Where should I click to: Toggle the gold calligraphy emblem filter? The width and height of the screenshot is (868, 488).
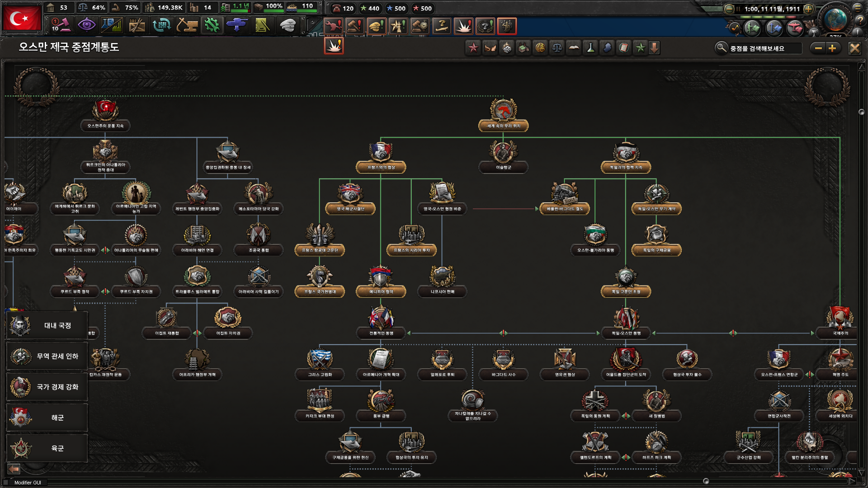tap(540, 48)
